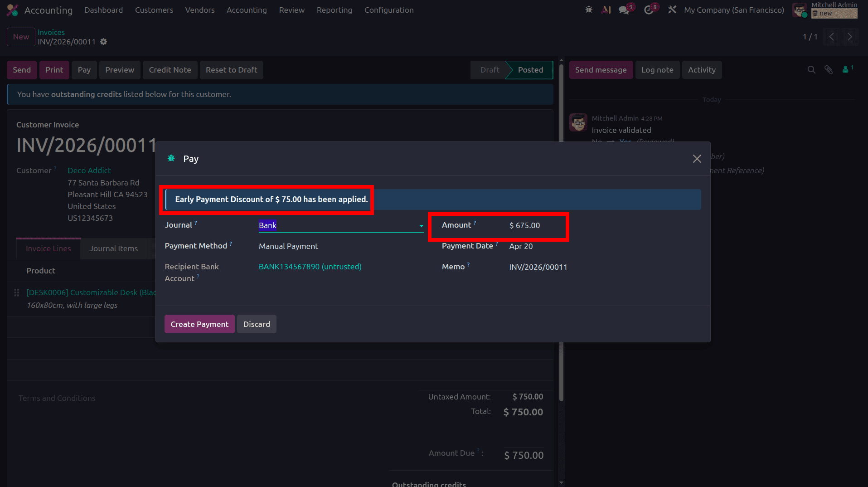This screenshot has width=868, height=487.
Task: Open the developer tools wrench icon
Action: click(x=672, y=9)
